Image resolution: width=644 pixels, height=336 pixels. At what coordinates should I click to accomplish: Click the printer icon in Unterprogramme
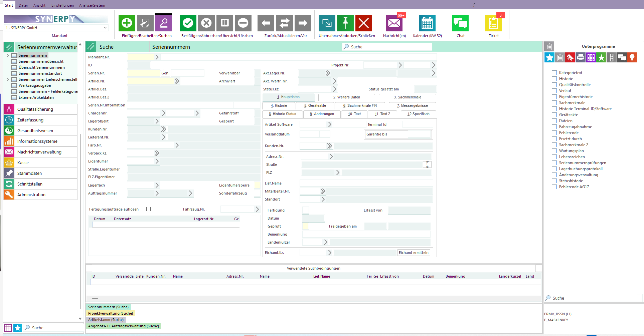click(581, 57)
